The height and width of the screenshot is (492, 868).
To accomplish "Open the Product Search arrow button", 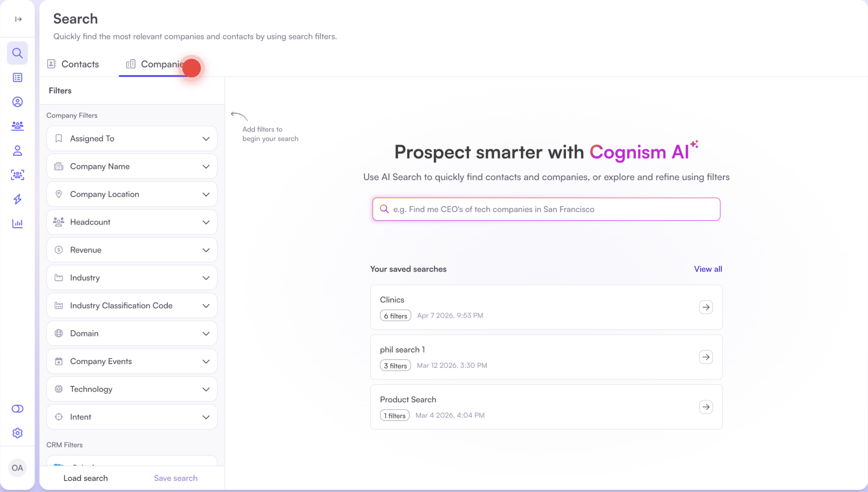I will [706, 407].
